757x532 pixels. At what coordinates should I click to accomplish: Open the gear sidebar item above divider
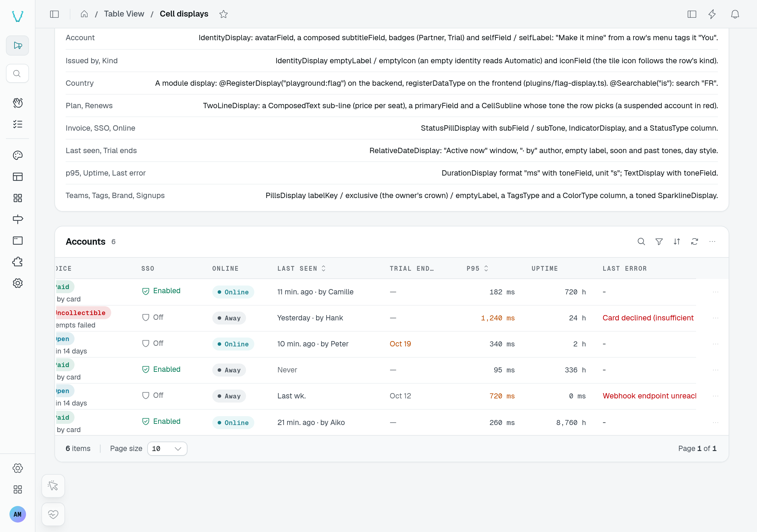pyautogui.click(x=17, y=283)
